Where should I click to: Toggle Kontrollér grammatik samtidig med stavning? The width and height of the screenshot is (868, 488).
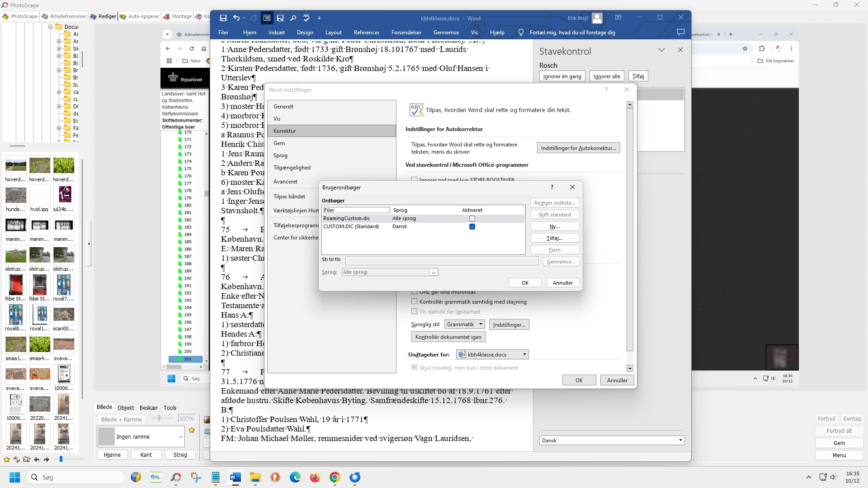click(414, 301)
